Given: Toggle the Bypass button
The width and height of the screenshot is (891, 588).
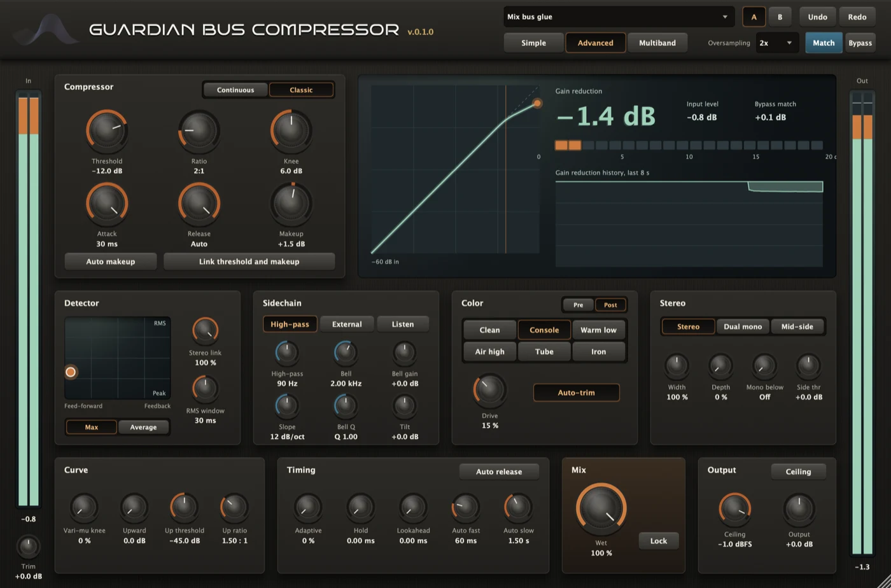Looking at the screenshot, I should [860, 43].
